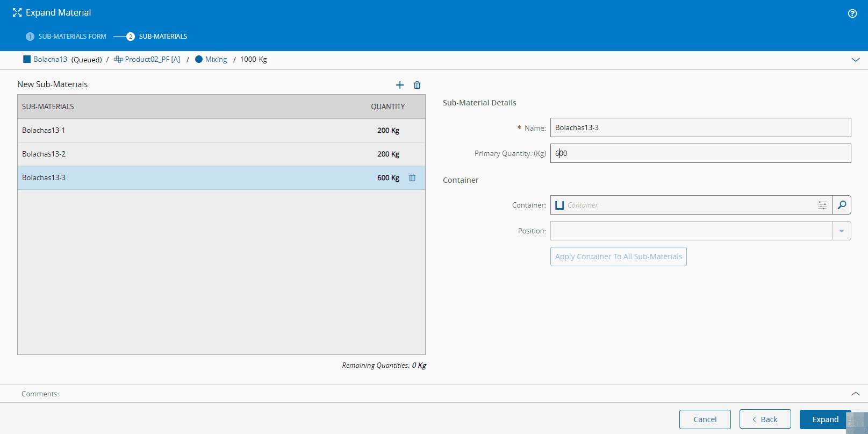Focus the Name input field
The height and width of the screenshot is (434, 868).
point(700,127)
